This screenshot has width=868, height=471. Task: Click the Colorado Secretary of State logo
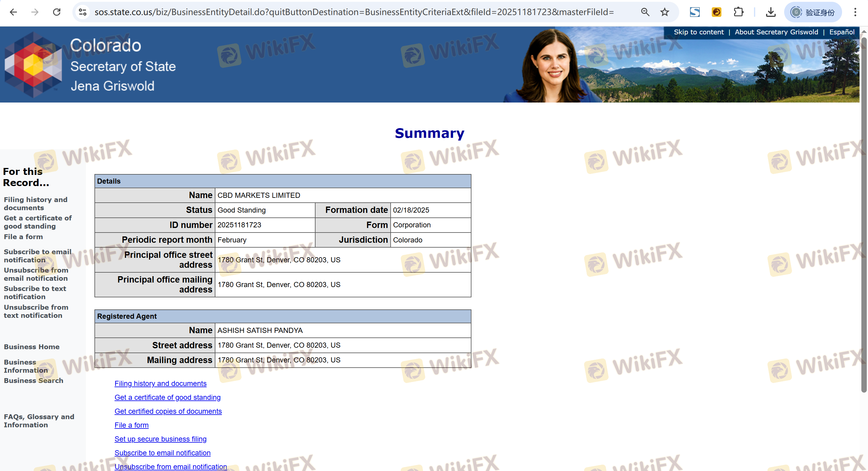[x=33, y=65]
